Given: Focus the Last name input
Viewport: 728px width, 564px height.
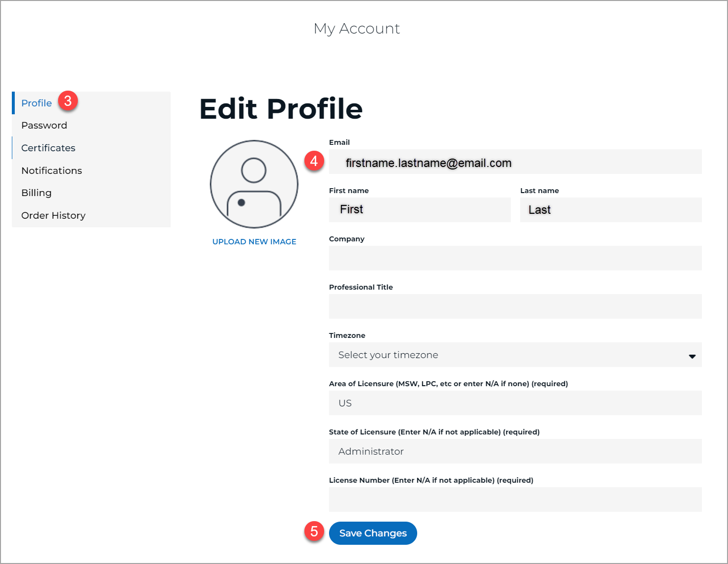Looking at the screenshot, I should (610, 210).
